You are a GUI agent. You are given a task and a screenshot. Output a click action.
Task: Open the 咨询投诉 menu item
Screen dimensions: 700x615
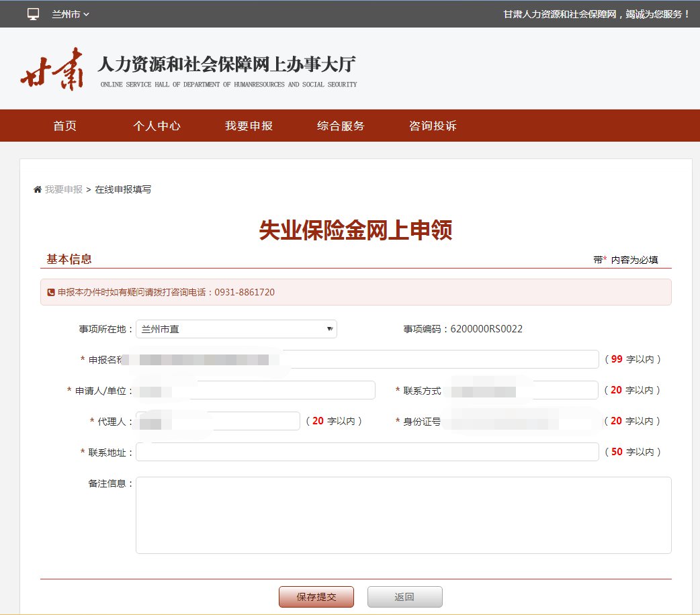tap(433, 126)
